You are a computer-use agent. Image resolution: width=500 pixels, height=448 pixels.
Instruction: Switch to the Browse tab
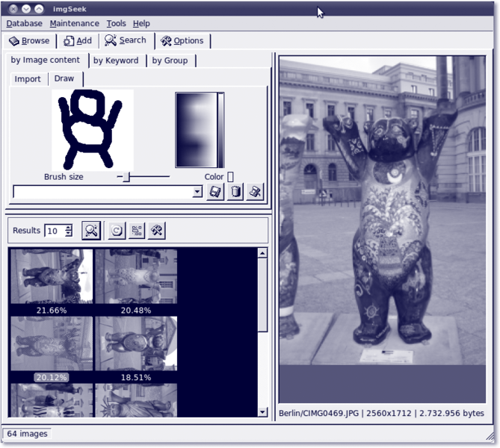click(29, 41)
